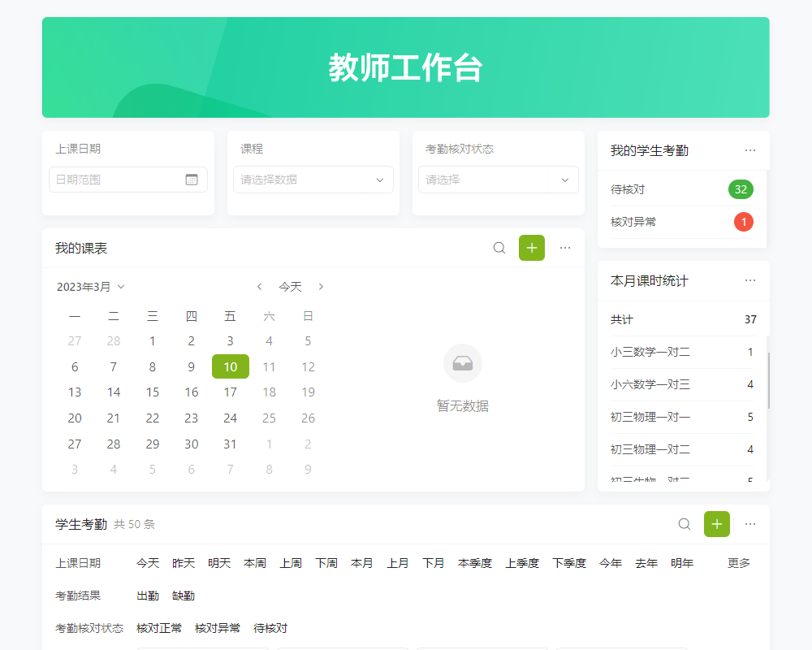
Task: Open search in the 我的课表 panel
Action: point(499,248)
